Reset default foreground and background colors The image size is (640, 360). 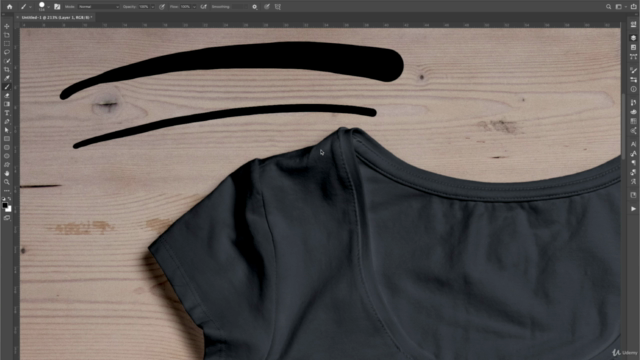(x=4, y=199)
